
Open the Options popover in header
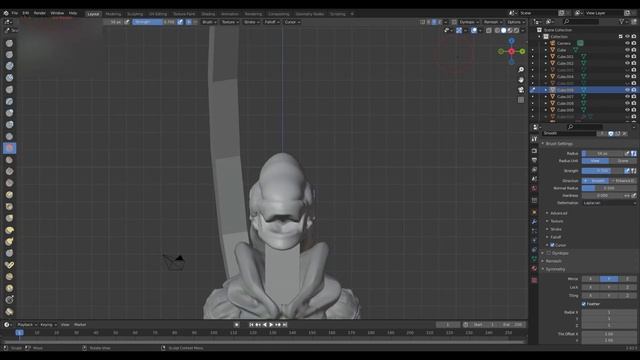[x=516, y=22]
